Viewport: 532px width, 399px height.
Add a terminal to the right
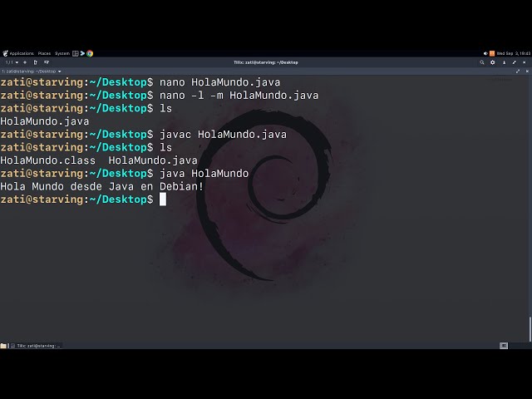35,62
